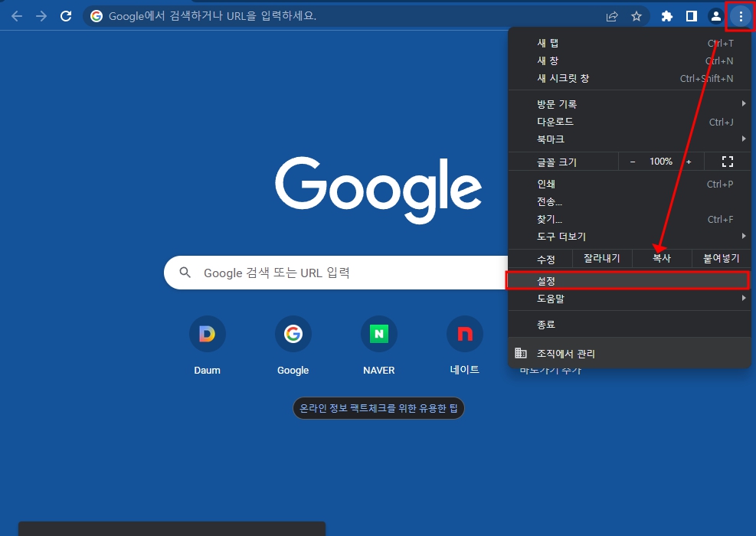The image size is (756, 536).
Task: Select 새 창 from the menu
Action: pos(630,60)
